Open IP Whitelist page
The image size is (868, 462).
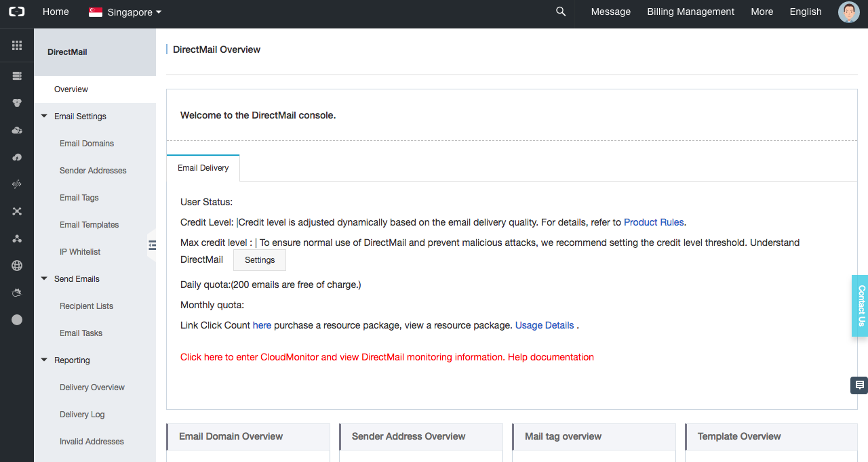(80, 252)
